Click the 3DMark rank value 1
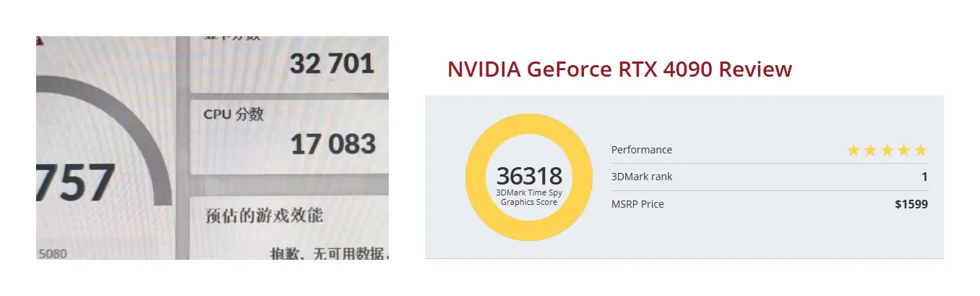The image size is (980, 296). click(924, 177)
